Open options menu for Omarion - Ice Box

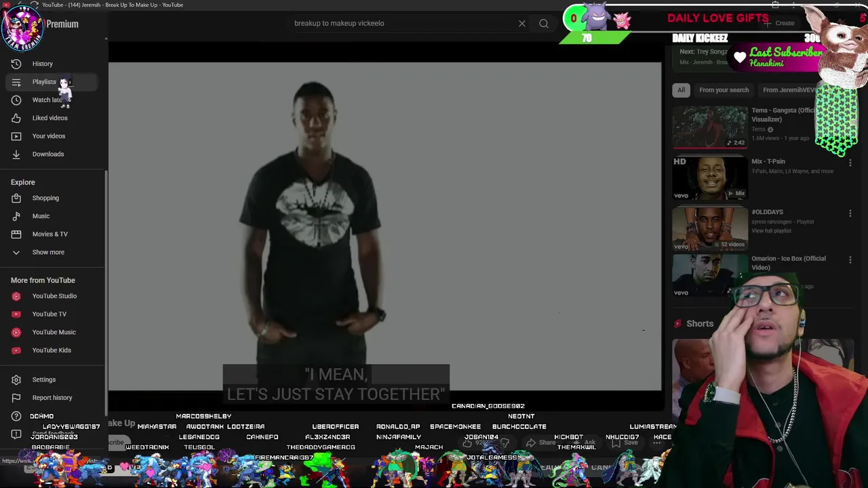tap(850, 260)
